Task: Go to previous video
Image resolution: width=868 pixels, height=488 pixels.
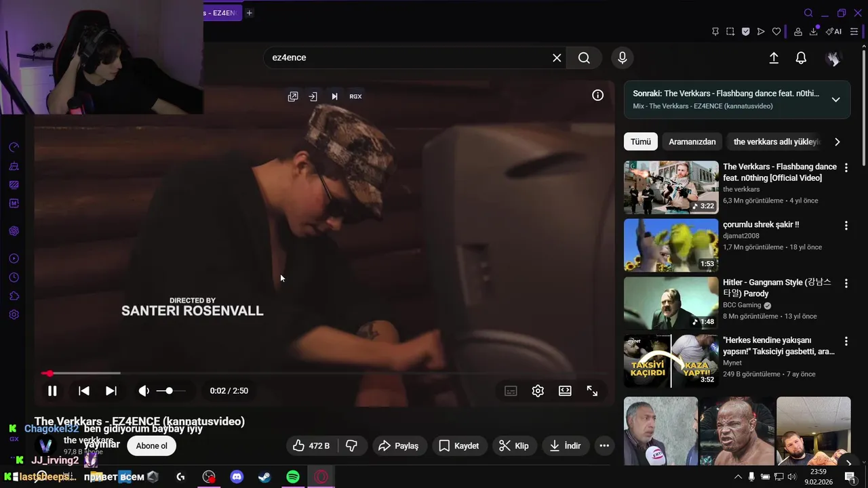Action: pos(84,391)
